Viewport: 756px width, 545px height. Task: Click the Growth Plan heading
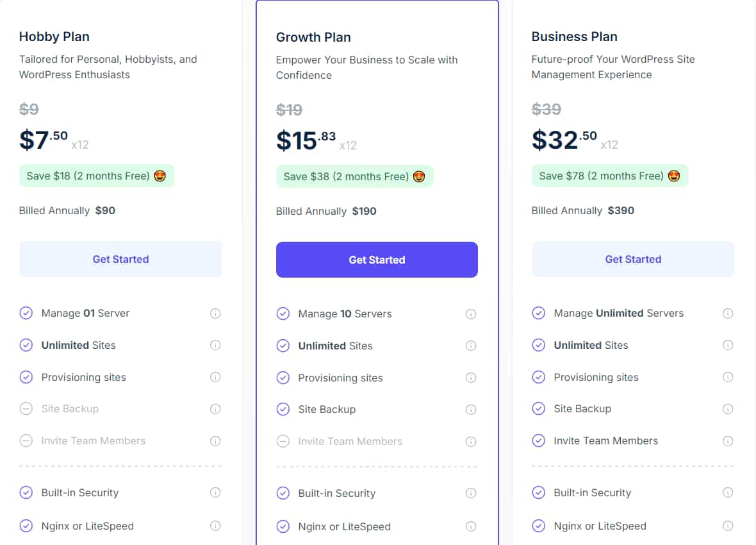coord(313,37)
